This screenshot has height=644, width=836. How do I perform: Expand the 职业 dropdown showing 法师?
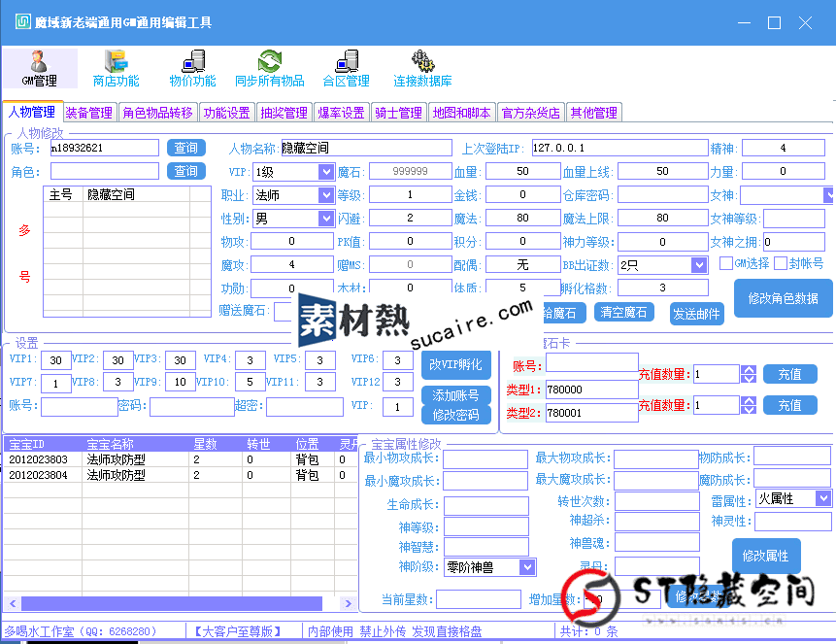point(326,195)
